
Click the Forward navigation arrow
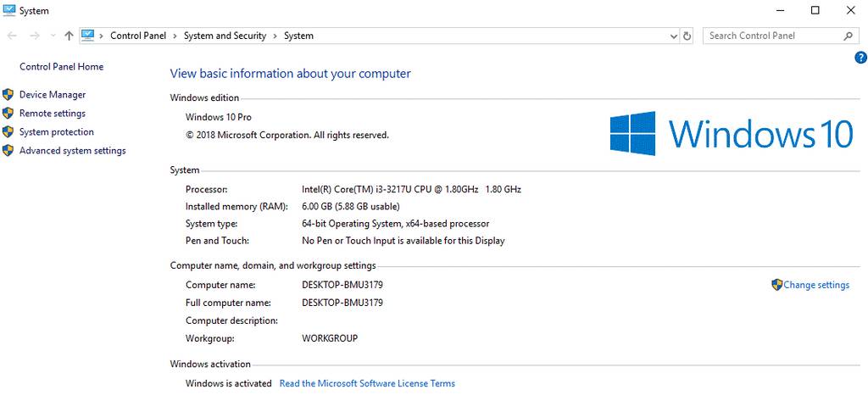tap(34, 36)
